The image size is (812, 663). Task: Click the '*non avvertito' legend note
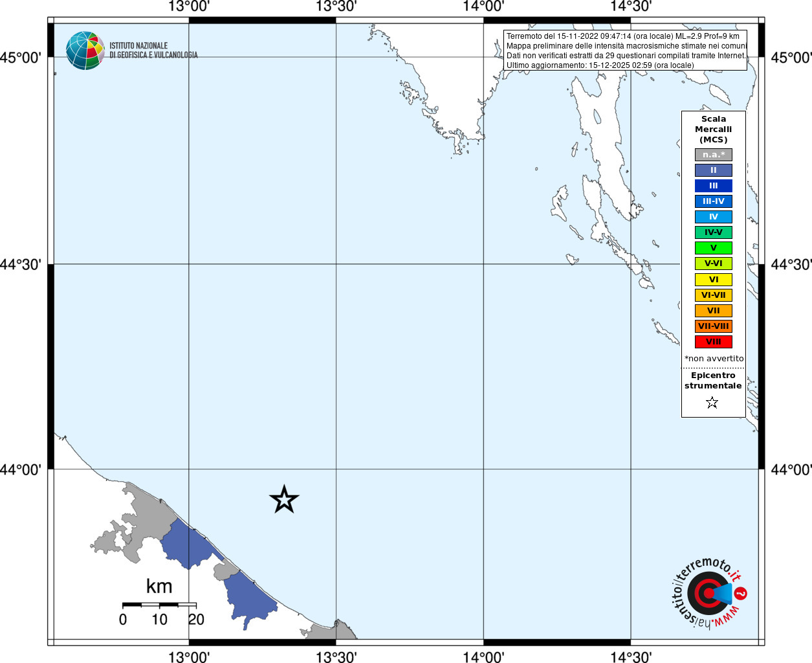tap(714, 359)
